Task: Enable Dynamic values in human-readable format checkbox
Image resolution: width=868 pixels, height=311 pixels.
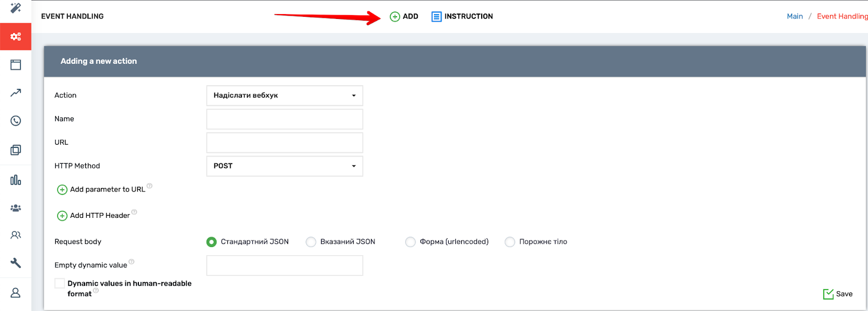Action: click(x=60, y=283)
